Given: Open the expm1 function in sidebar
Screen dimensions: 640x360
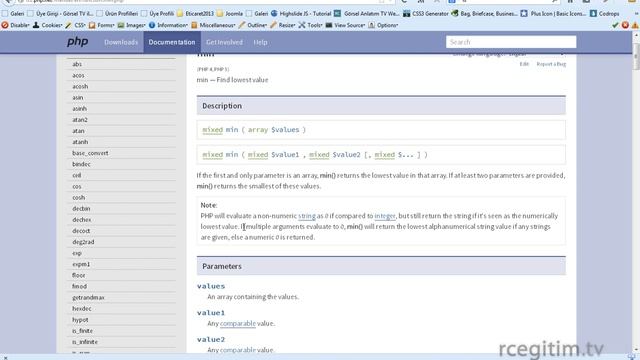Looking at the screenshot, I should point(81,264).
